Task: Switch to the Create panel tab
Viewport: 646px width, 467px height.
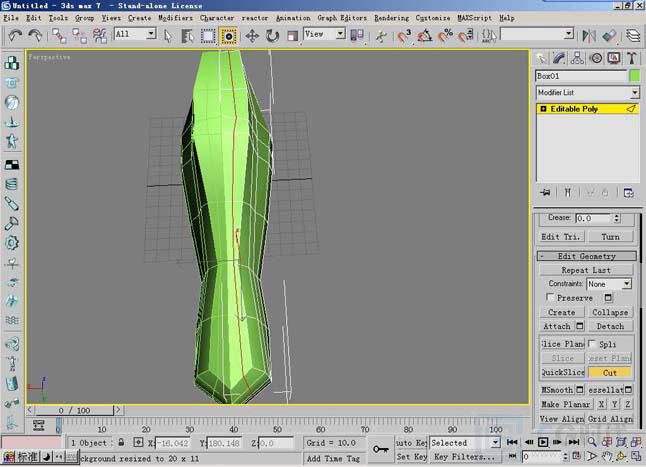Action: [x=541, y=58]
